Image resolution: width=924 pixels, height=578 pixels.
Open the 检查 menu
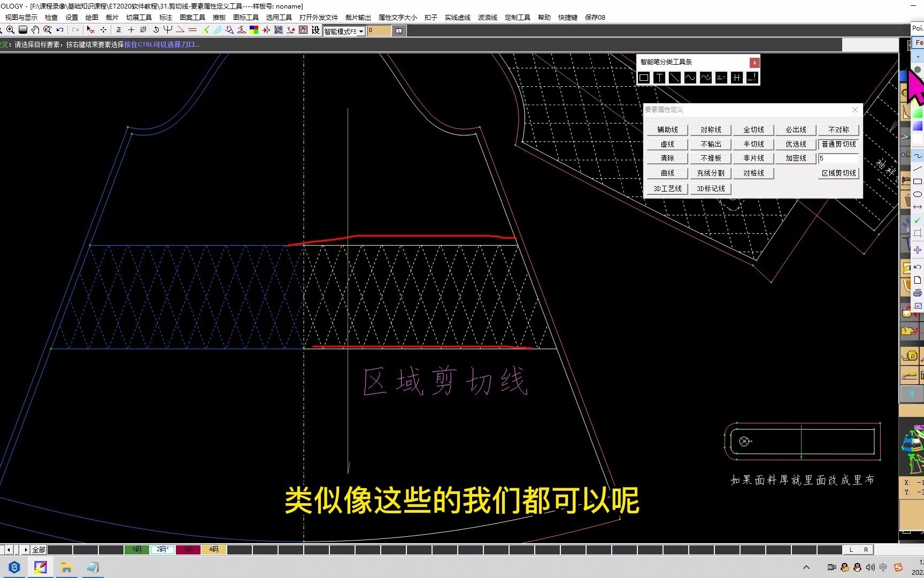(51, 18)
